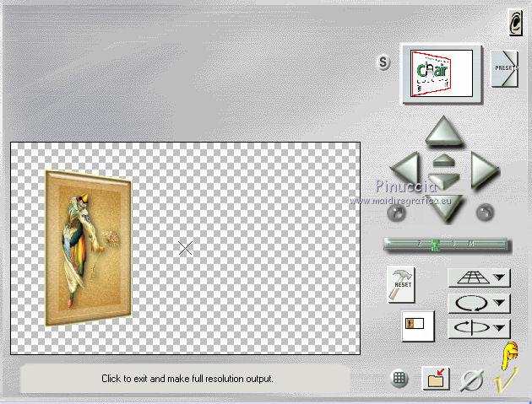Click the S snapshot button
Viewport: 532px width, 404px height.
(x=383, y=62)
